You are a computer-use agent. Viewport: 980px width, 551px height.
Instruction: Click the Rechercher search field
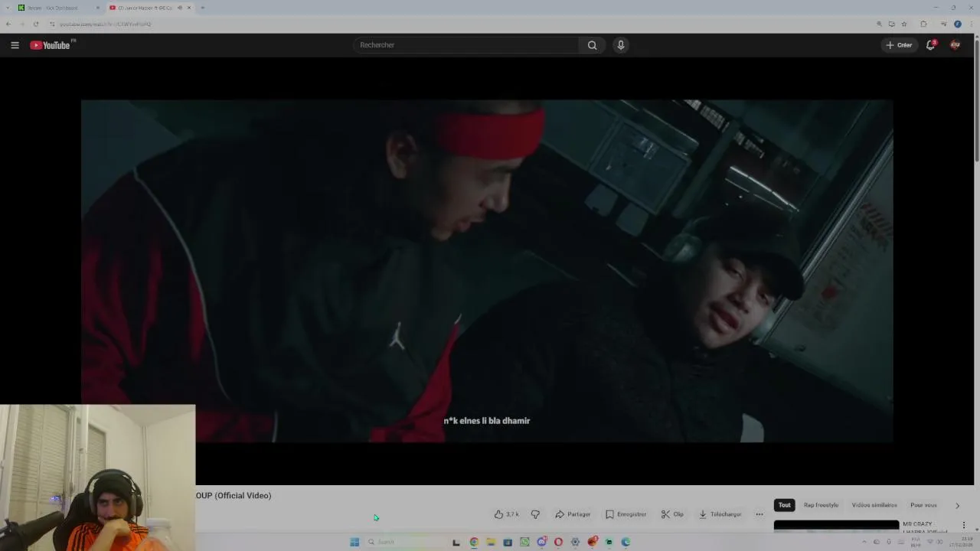[x=467, y=45]
